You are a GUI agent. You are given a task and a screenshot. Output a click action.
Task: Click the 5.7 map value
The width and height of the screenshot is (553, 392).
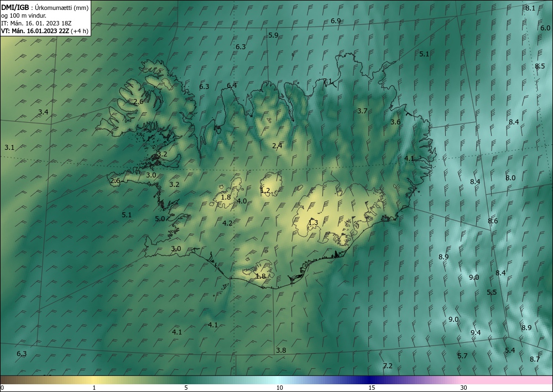click(x=462, y=356)
